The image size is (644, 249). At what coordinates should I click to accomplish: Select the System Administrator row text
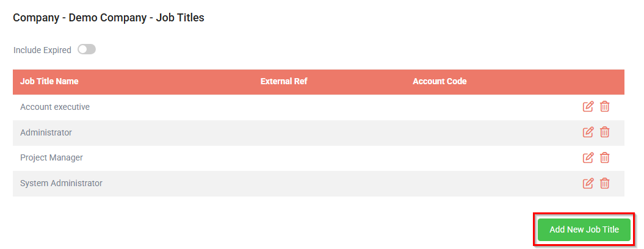[61, 183]
